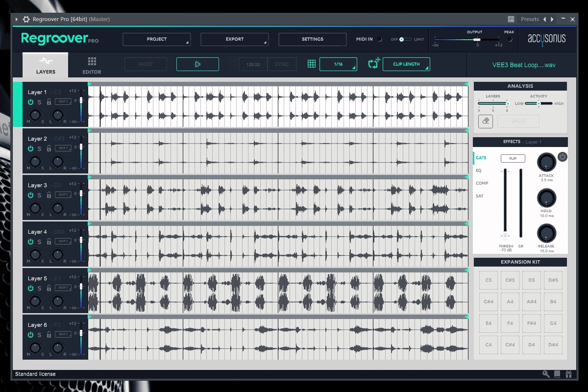This screenshot has height=392, width=588.
Task: Solo Layer 5 with the S icon
Action: [x=39, y=288]
